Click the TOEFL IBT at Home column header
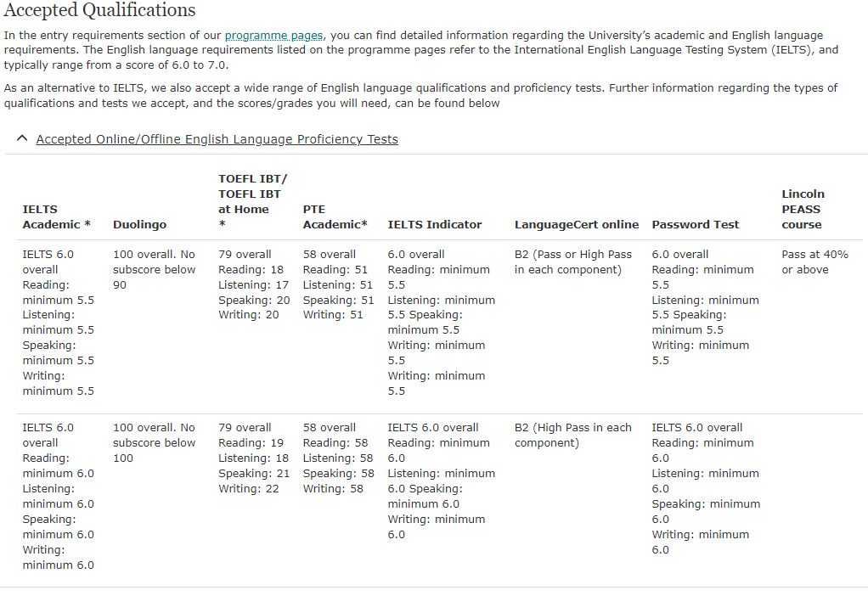This screenshot has height=596, width=868. [x=252, y=201]
